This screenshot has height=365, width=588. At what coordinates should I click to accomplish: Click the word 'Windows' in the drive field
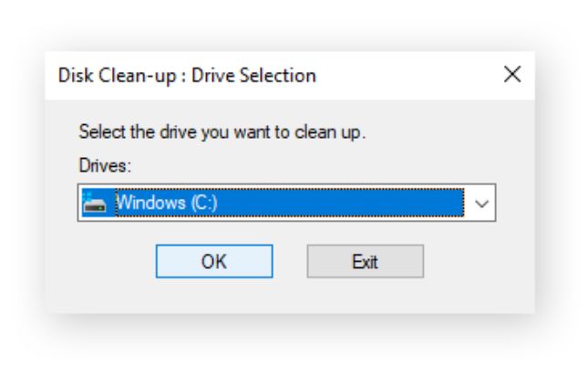pyautogui.click(x=151, y=203)
